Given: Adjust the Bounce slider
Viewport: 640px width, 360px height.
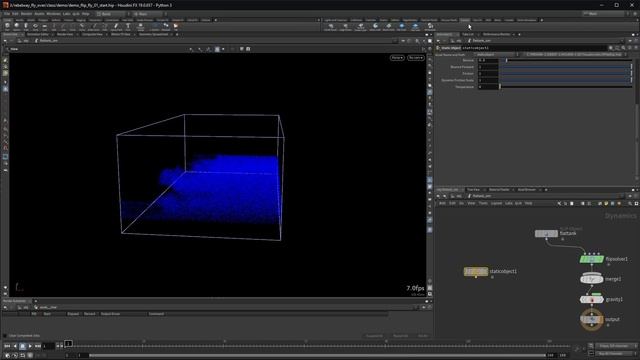Looking at the screenshot, I should pos(566,60).
